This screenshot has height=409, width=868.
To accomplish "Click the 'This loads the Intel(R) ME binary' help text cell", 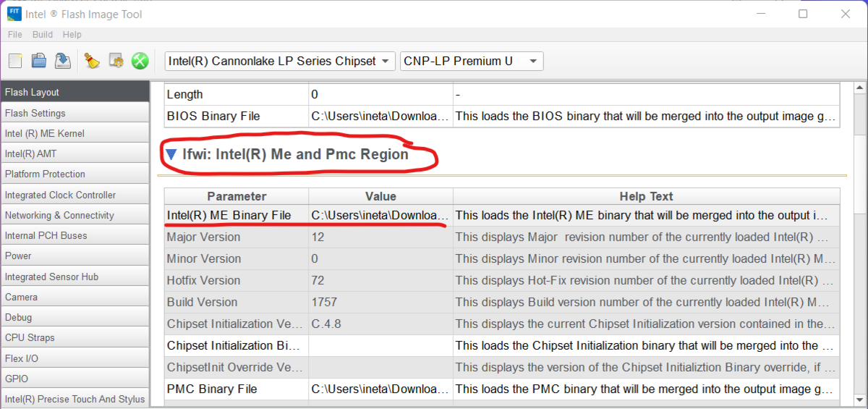I will coord(646,215).
